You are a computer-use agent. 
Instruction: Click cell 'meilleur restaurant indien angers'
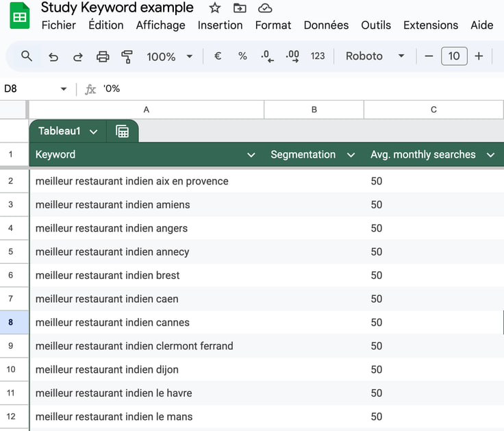[x=147, y=228]
